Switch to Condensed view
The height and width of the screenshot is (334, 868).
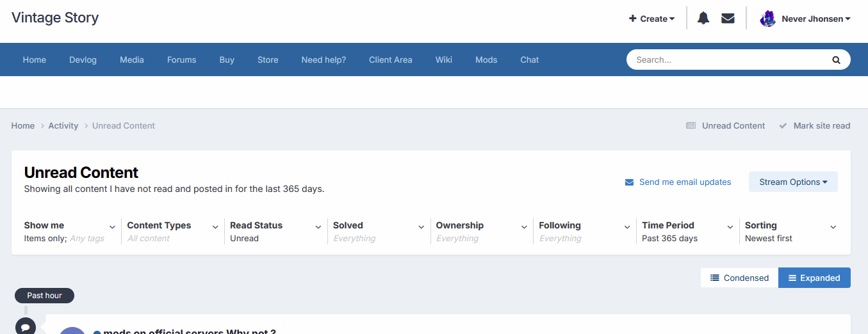tap(739, 278)
